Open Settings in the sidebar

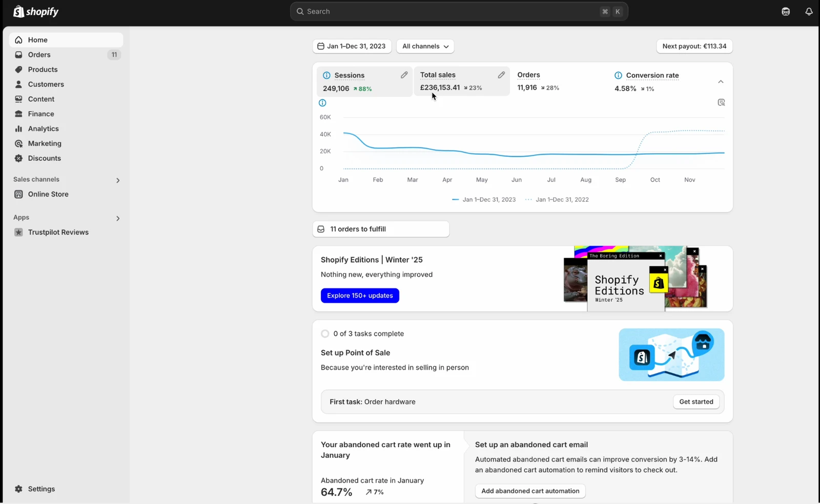coord(66,489)
